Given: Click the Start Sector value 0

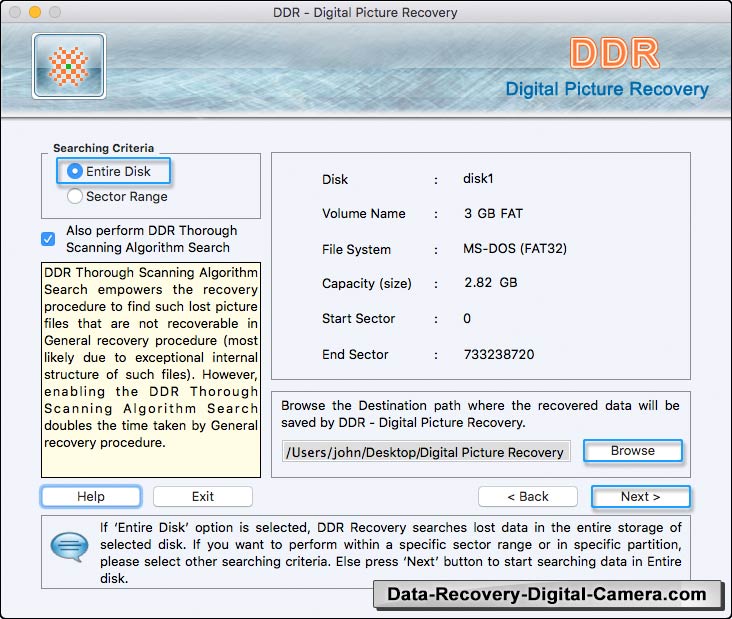Looking at the screenshot, I should (x=467, y=318).
